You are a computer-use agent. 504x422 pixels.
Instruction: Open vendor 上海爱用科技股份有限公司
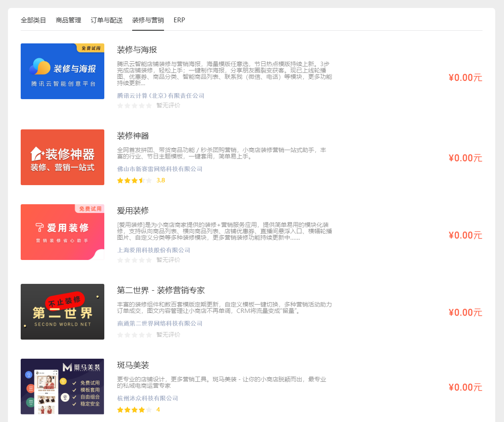[154, 250]
